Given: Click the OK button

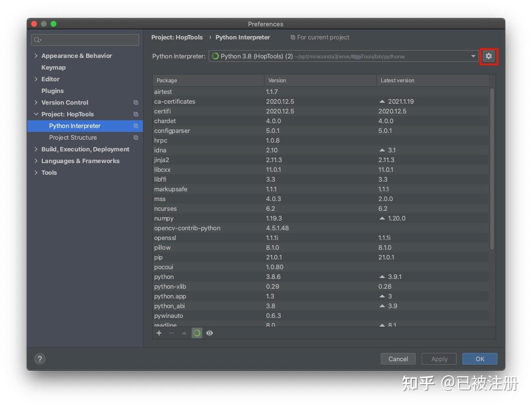Looking at the screenshot, I should 480,359.
